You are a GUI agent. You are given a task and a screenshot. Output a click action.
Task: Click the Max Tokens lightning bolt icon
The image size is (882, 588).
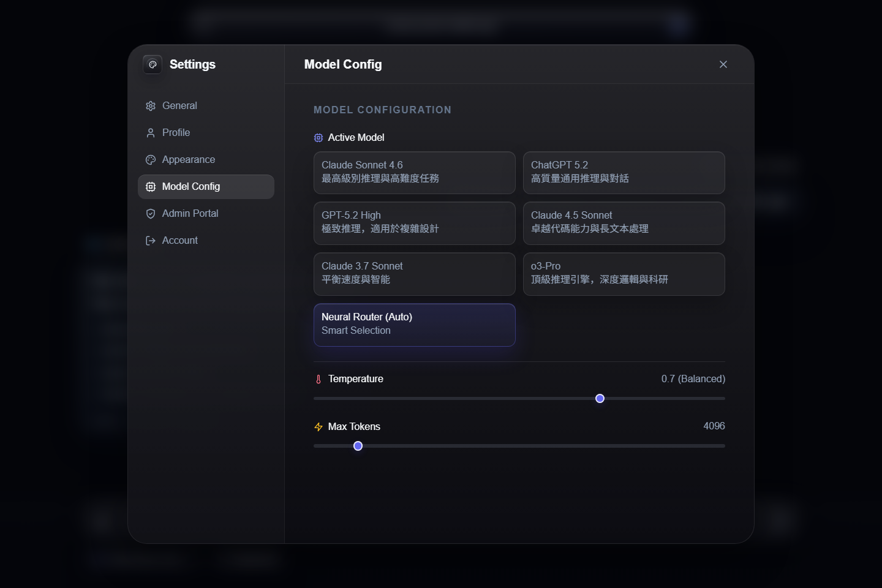coord(318,427)
